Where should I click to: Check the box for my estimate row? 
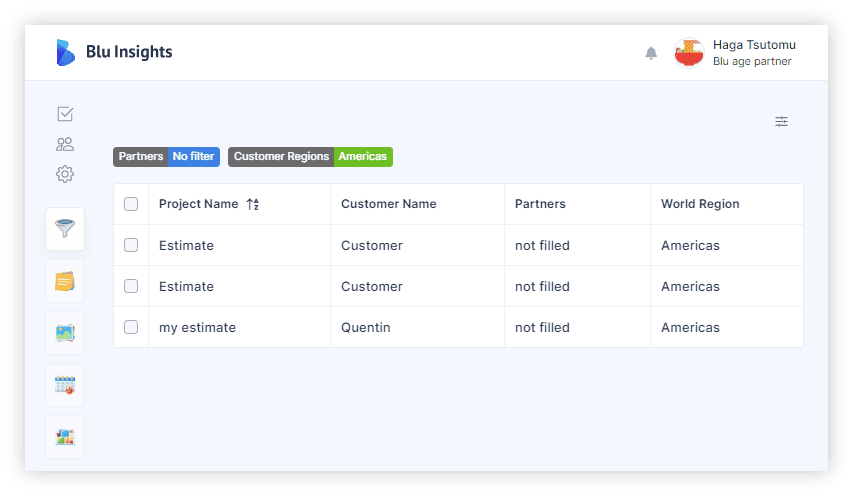tap(131, 327)
